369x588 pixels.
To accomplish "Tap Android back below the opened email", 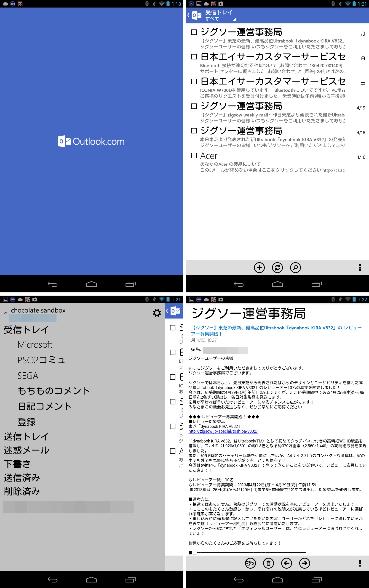I will click(239, 580).
